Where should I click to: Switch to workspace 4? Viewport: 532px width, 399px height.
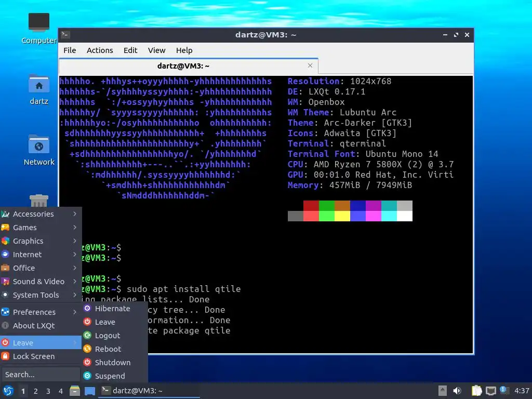[x=61, y=391]
